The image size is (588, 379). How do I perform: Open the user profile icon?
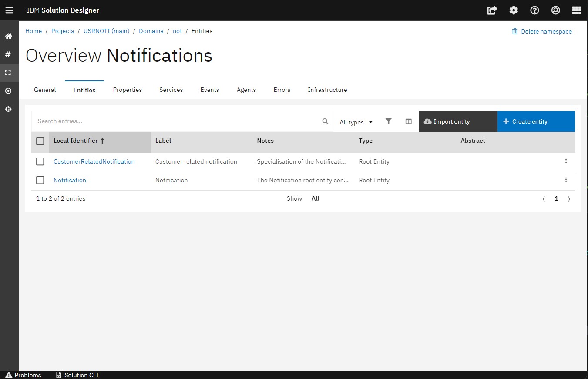pos(555,10)
